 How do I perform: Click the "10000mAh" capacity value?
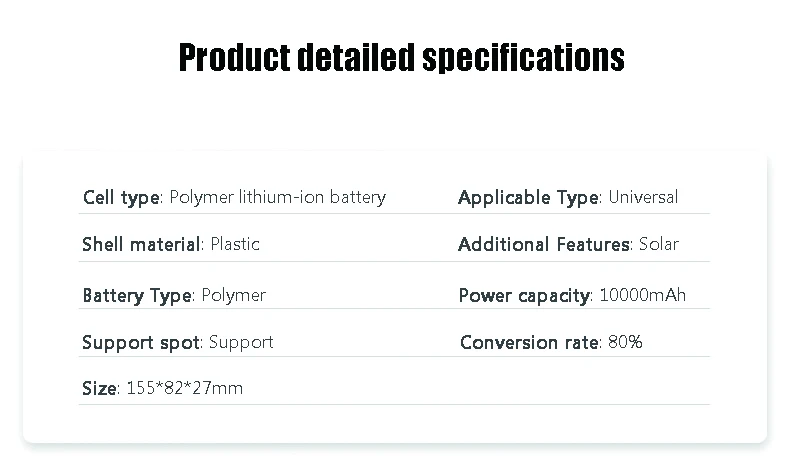[642, 295]
